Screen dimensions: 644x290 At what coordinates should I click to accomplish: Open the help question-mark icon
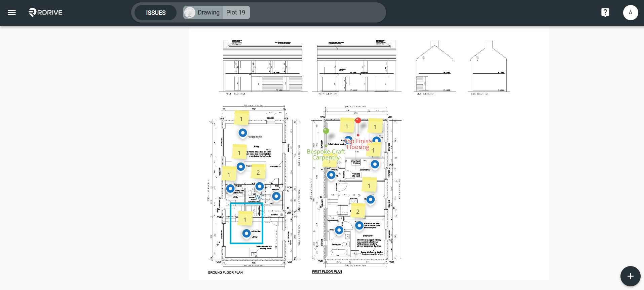(605, 12)
